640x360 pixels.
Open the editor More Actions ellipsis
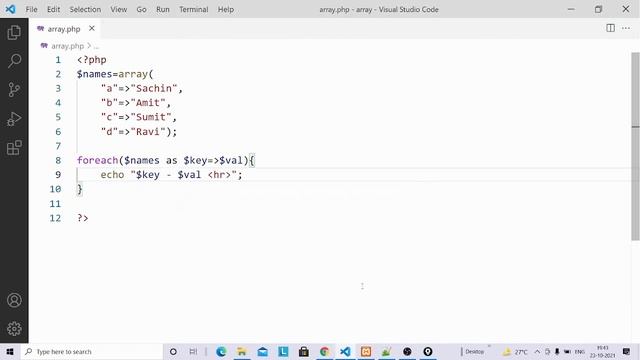626,28
